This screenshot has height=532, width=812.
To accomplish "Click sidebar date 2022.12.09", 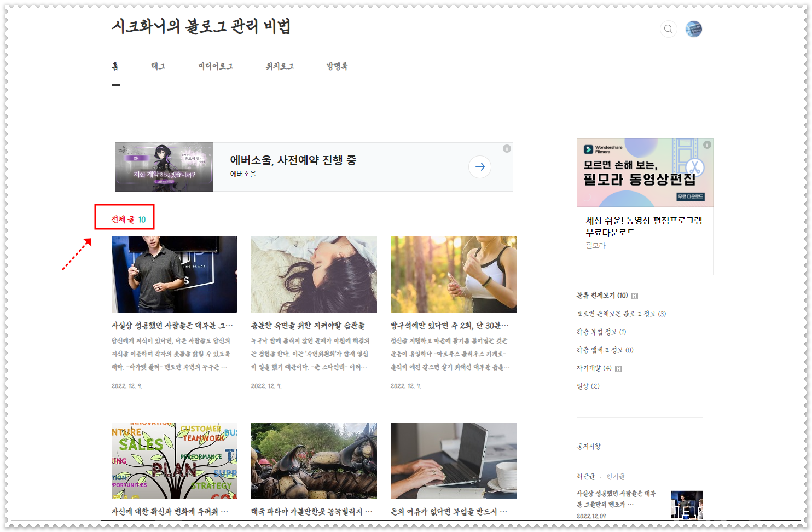I will click(591, 516).
